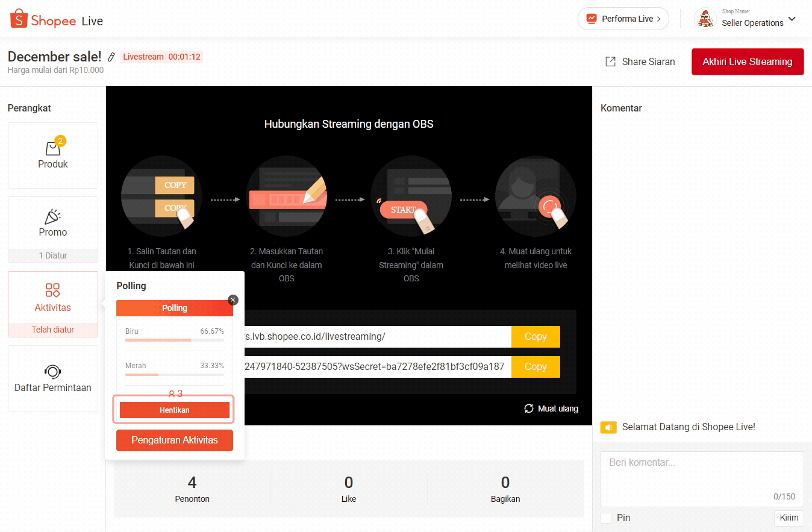The height and width of the screenshot is (532, 812).
Task: Open Pengaturan Aktivitas settings
Action: (174, 440)
